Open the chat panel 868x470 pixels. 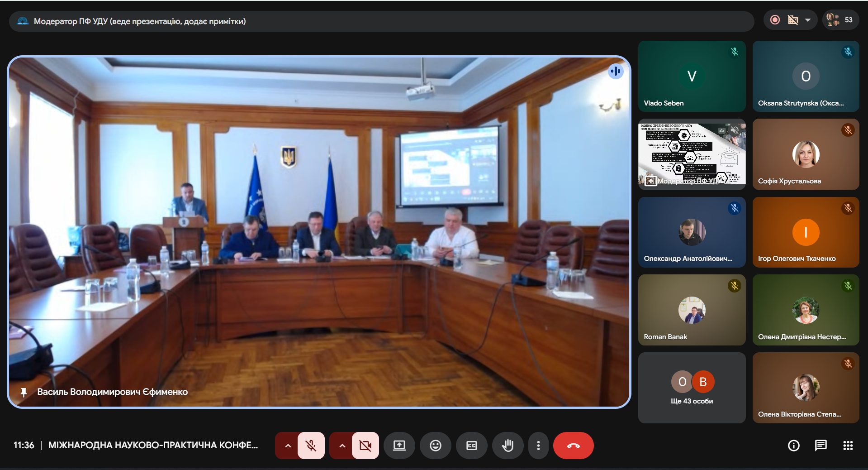(821, 446)
